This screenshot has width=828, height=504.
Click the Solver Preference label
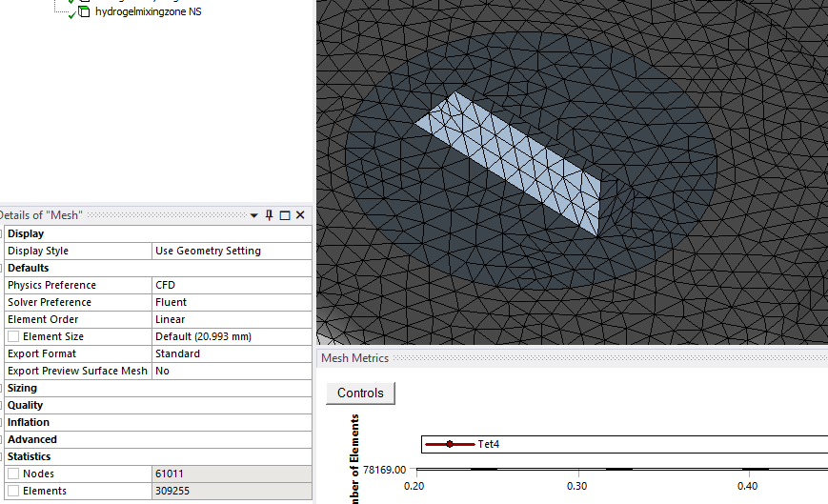coord(50,302)
